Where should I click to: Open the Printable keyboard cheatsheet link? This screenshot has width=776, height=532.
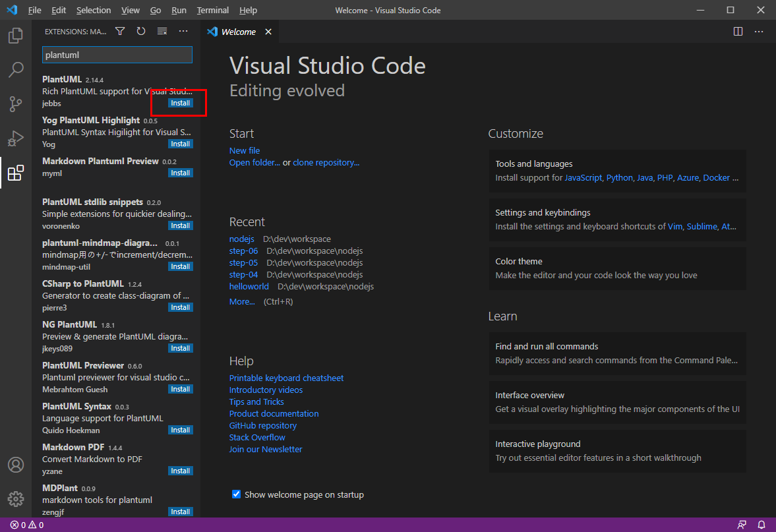pyautogui.click(x=286, y=378)
